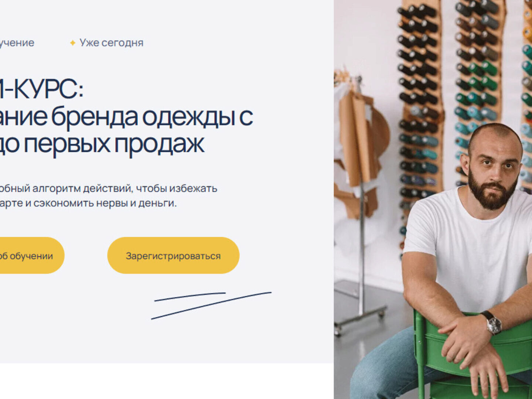
Task: Open the "об обучении" yellow button
Action: pos(32,255)
